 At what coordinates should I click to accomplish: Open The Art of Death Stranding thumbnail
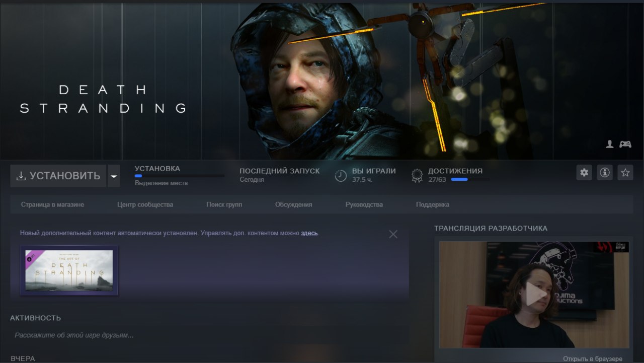(69, 270)
